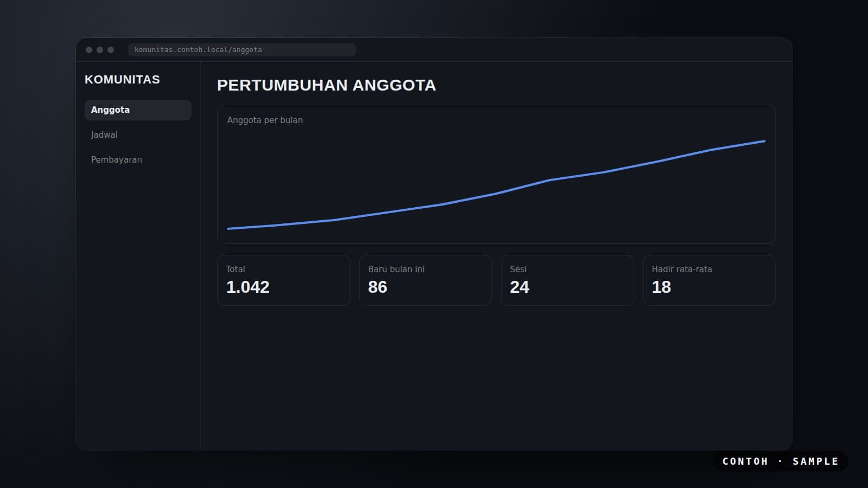Click the KOMUNITAS sidebar title

[122, 80]
